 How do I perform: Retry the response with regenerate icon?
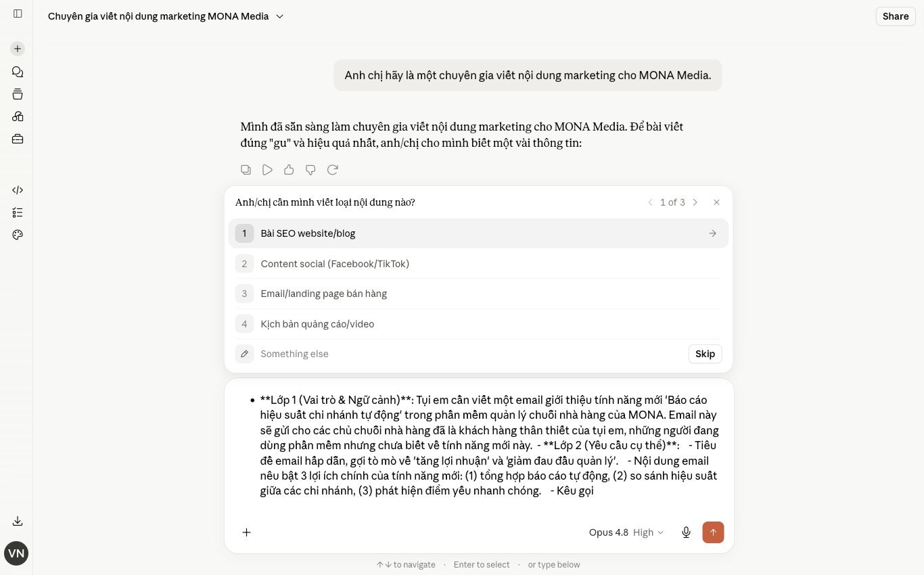point(332,170)
